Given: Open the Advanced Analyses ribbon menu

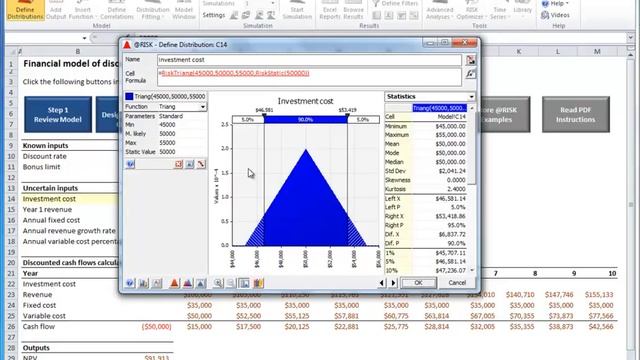Looking at the screenshot, I should (x=440, y=10).
